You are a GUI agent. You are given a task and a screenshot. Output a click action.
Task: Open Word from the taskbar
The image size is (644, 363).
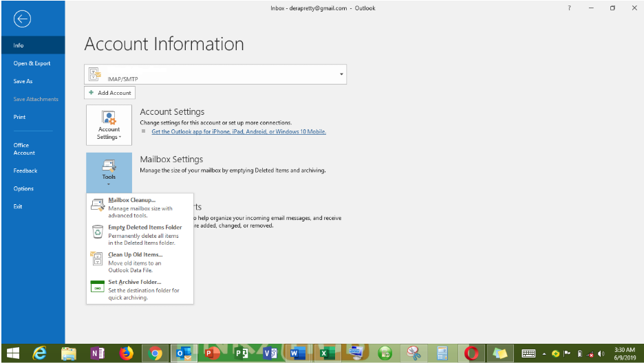[x=298, y=353]
